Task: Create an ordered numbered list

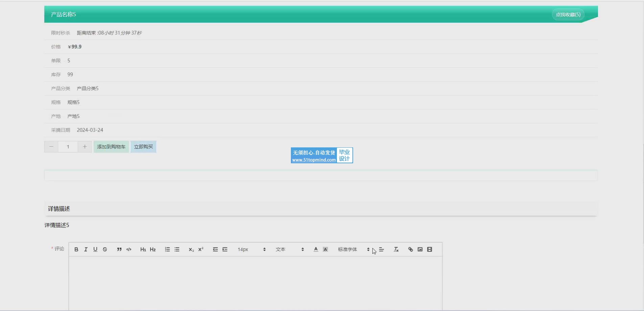Action: pyautogui.click(x=167, y=249)
